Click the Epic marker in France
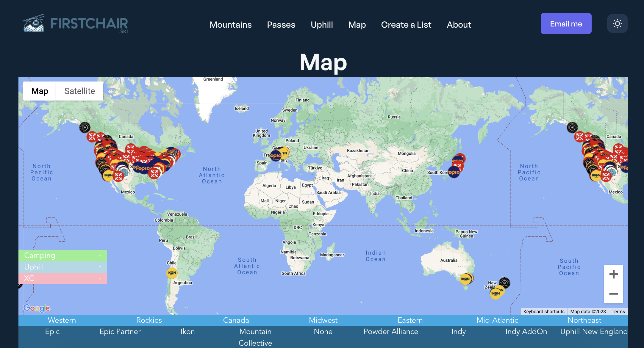Screen dimensions: 644x348 tap(276, 156)
